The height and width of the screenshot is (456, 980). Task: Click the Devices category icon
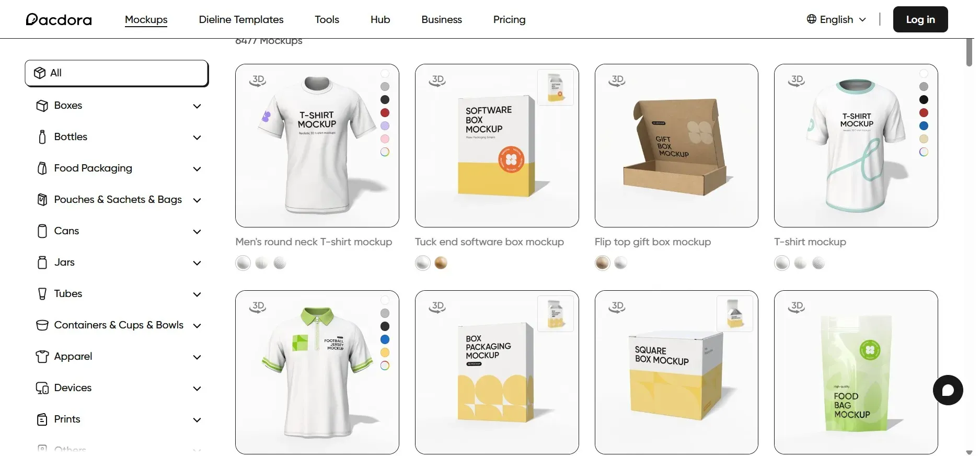42,388
